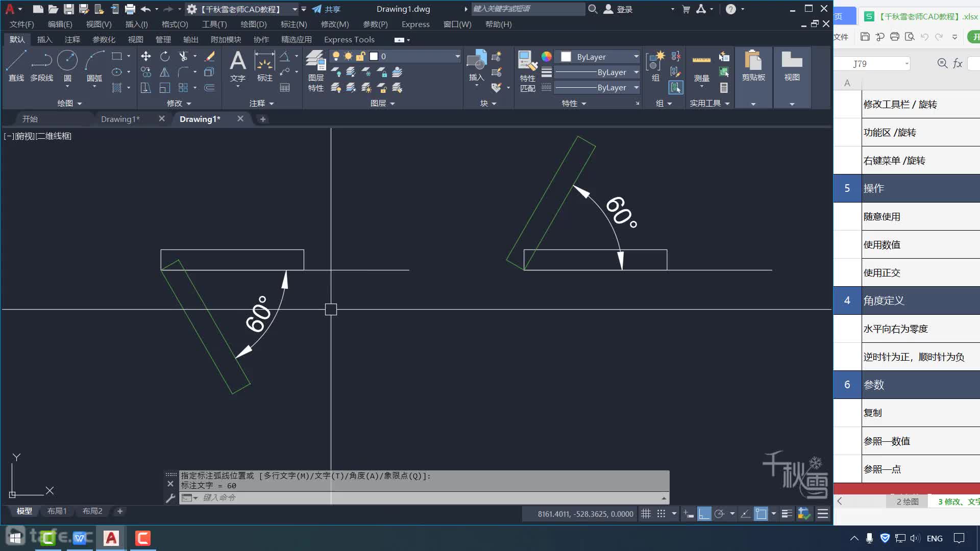This screenshot has height=551, width=980.
Task: Insert a Table from annotation panel
Action: click(285, 88)
